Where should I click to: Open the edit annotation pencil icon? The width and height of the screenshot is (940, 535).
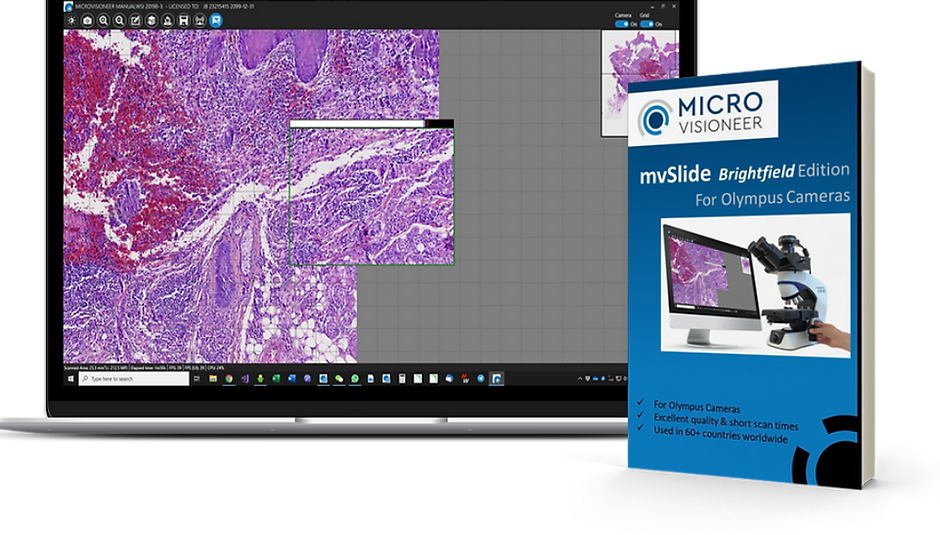tap(135, 20)
